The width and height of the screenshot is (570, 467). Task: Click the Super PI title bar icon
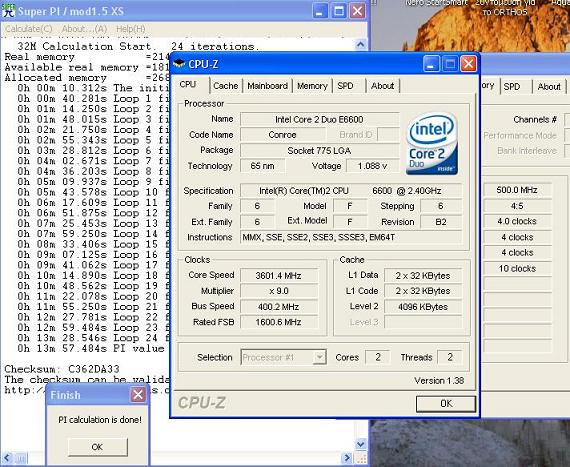8,10
